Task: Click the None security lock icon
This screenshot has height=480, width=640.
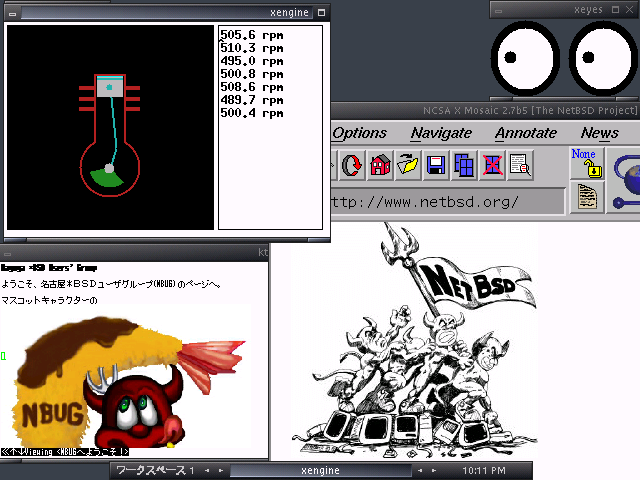Action: pyautogui.click(x=587, y=163)
